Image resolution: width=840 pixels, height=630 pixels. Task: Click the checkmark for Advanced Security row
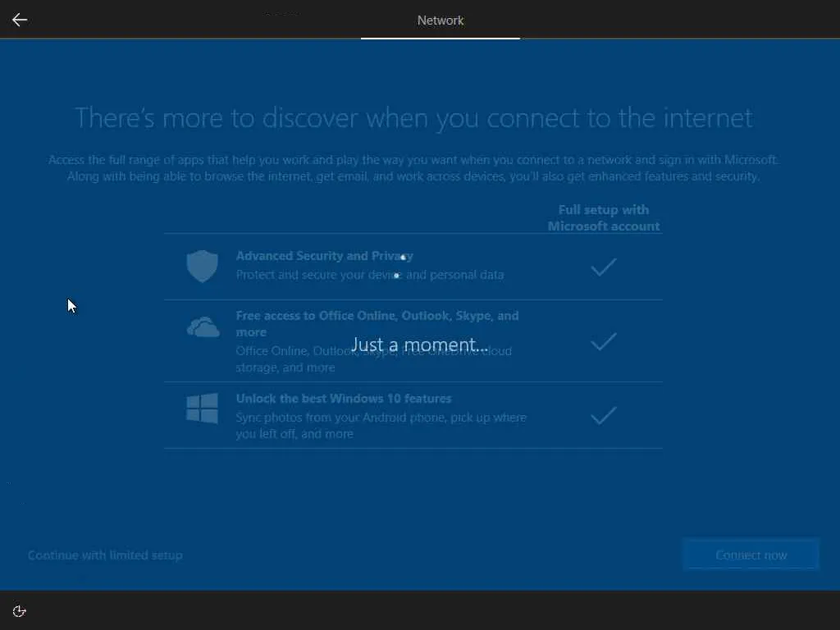604,267
